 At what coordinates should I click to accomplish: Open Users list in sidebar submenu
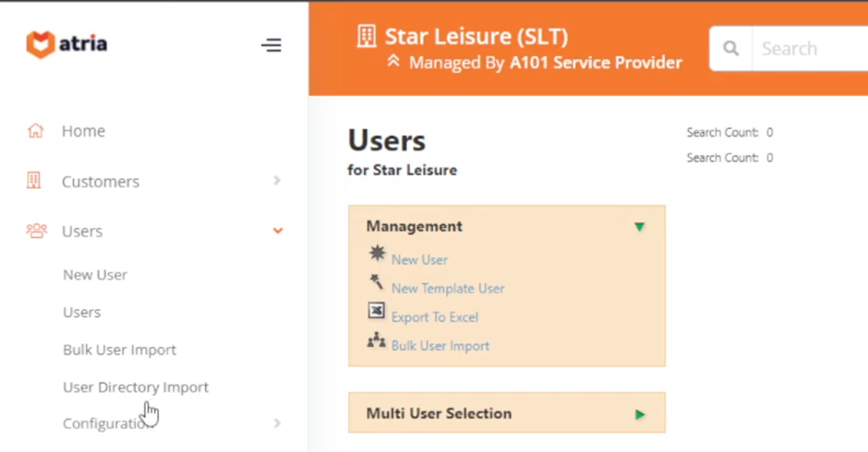pyautogui.click(x=82, y=312)
